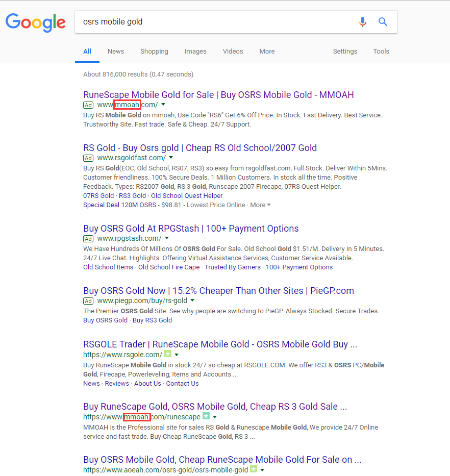Click the '100+ Payment Options' sitelink

[299, 267]
